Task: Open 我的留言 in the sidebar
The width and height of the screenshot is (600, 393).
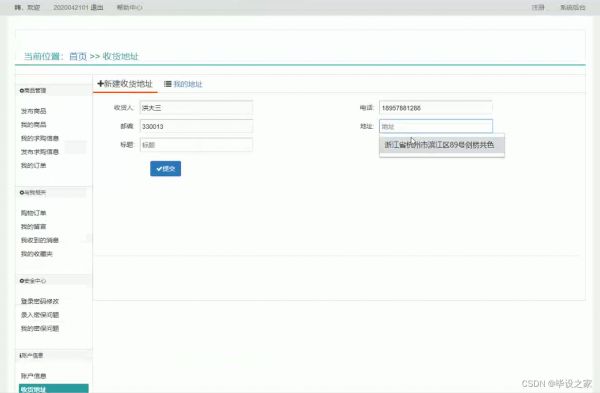Action: coord(33,227)
